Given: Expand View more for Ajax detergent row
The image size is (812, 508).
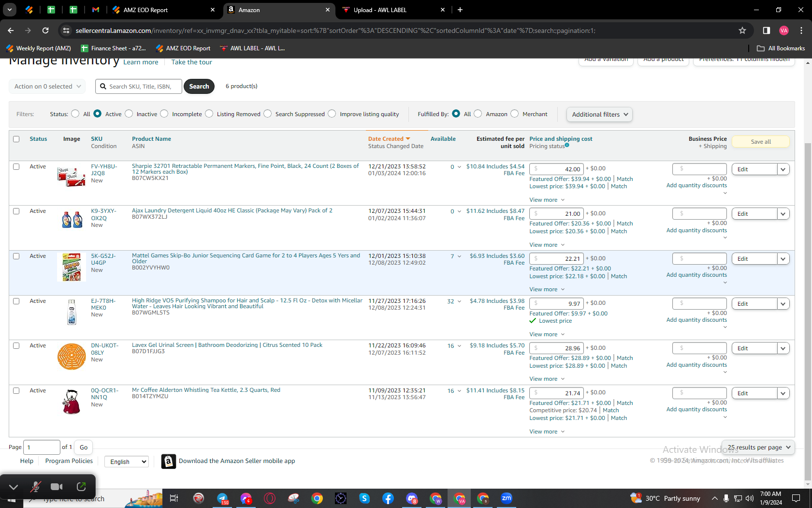Looking at the screenshot, I should [x=547, y=245].
